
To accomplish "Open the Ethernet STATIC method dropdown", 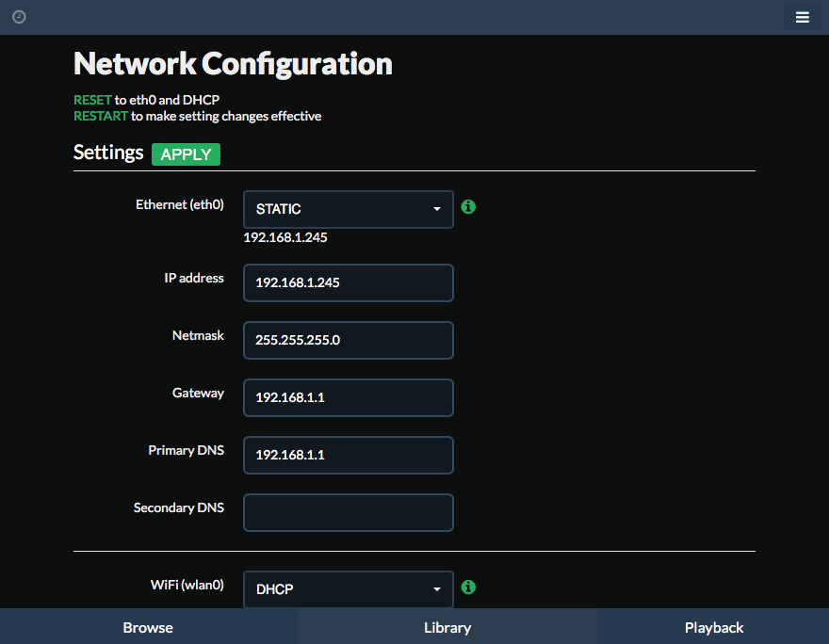I will pyautogui.click(x=349, y=209).
